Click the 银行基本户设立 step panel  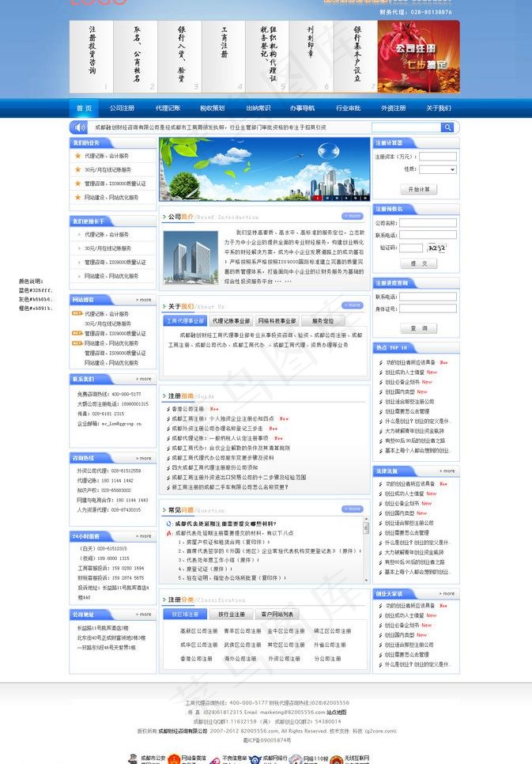[356, 56]
